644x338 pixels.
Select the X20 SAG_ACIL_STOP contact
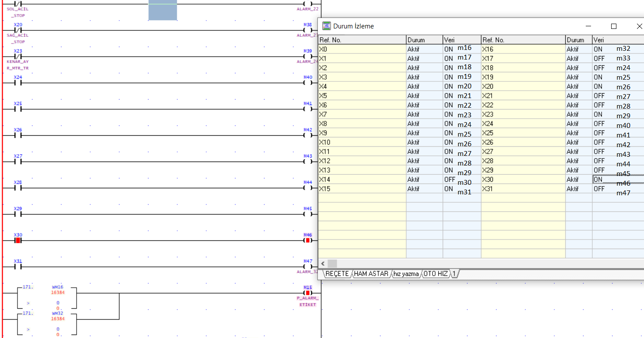[x=18, y=30]
